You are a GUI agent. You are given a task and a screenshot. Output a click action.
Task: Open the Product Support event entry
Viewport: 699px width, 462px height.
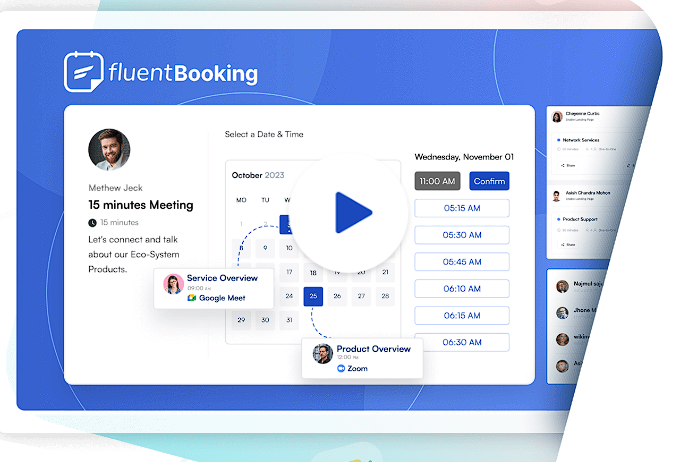582,219
